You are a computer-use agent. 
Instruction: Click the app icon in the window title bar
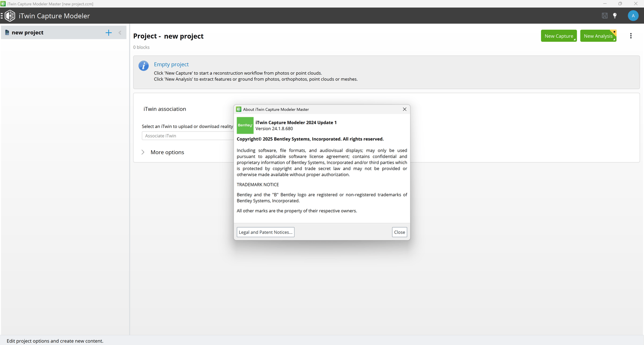[x=3, y=4]
